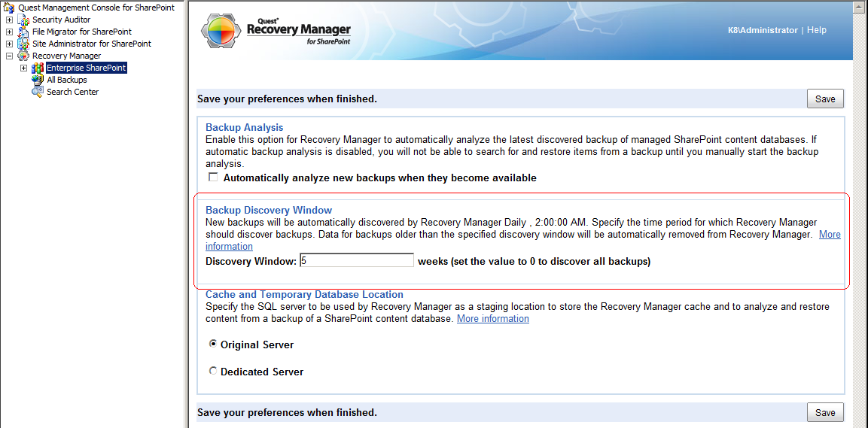Viewport: 868px width, 428px height.
Task: Select the Recovery Manager tree item
Action: pos(66,56)
